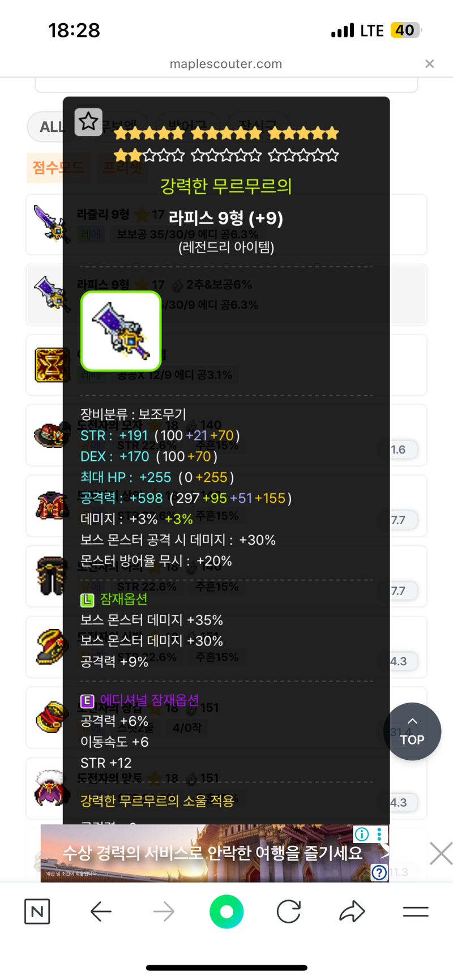Viewport: 453px width, 980px height.
Task: Dismiss the bottom ad banner
Action: (x=441, y=853)
